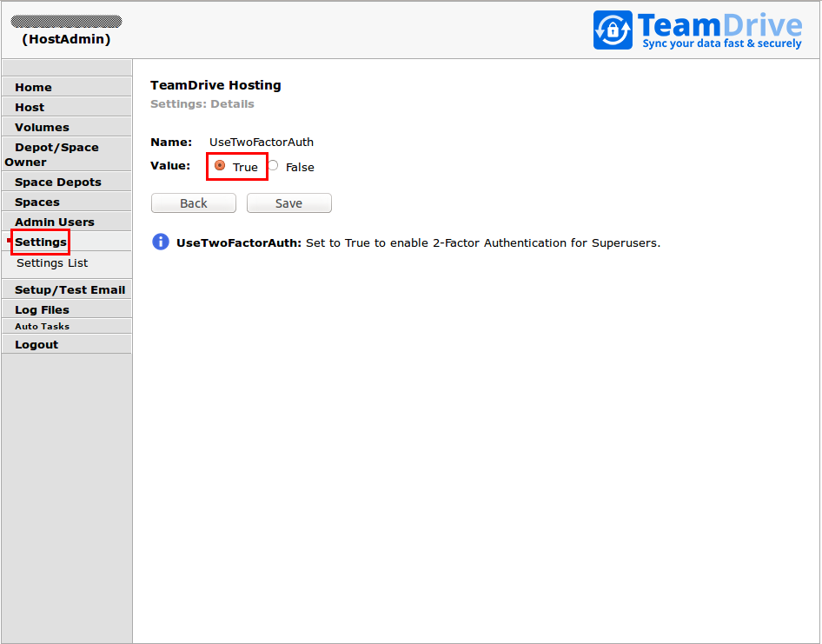This screenshot has height=644, width=822.
Task: Select Settings in the sidebar
Action: [67, 242]
